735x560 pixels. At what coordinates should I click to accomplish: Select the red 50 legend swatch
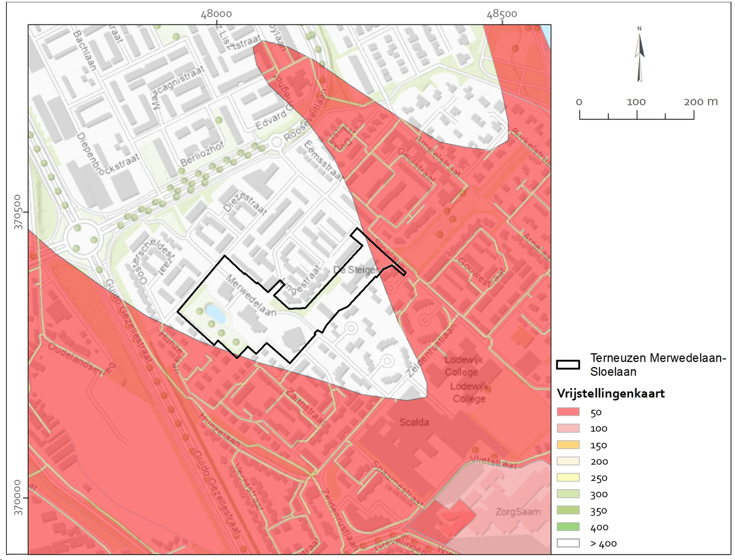(568, 412)
